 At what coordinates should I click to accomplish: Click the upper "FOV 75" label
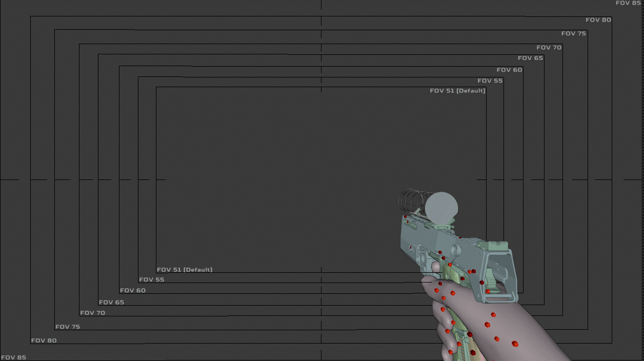tap(574, 33)
